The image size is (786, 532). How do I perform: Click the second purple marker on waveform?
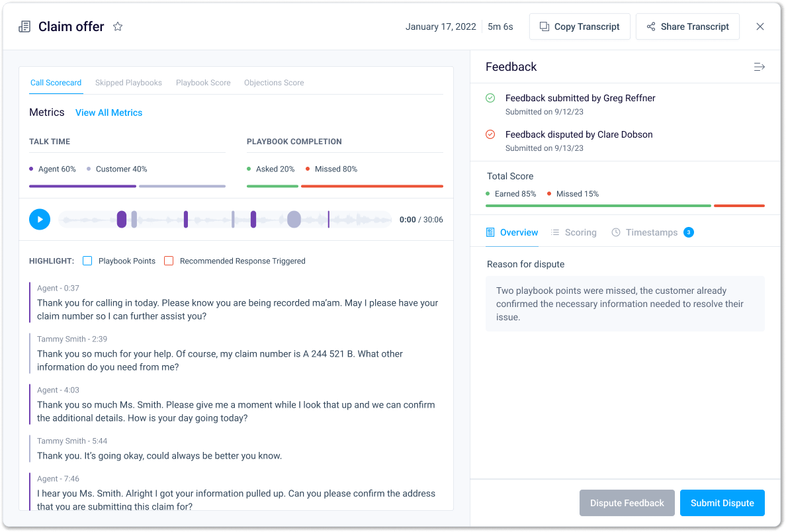185,219
